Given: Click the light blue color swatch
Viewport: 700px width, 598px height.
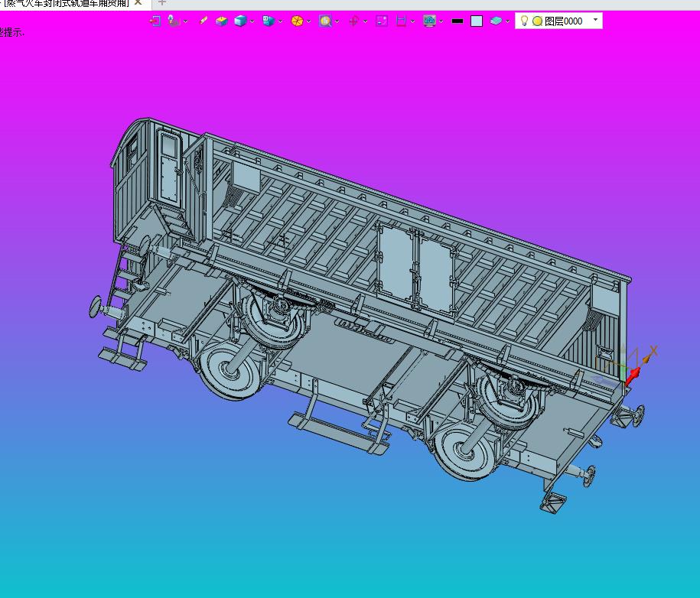Looking at the screenshot, I should tap(477, 21).
